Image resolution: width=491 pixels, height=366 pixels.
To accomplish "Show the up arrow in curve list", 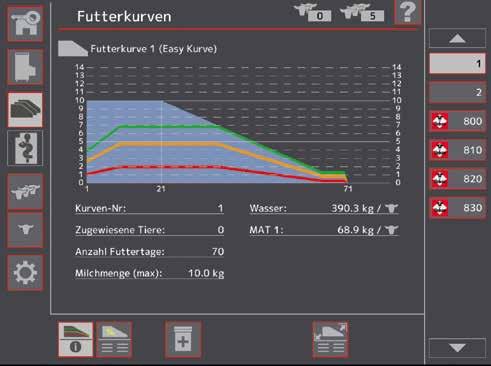I will [457, 38].
